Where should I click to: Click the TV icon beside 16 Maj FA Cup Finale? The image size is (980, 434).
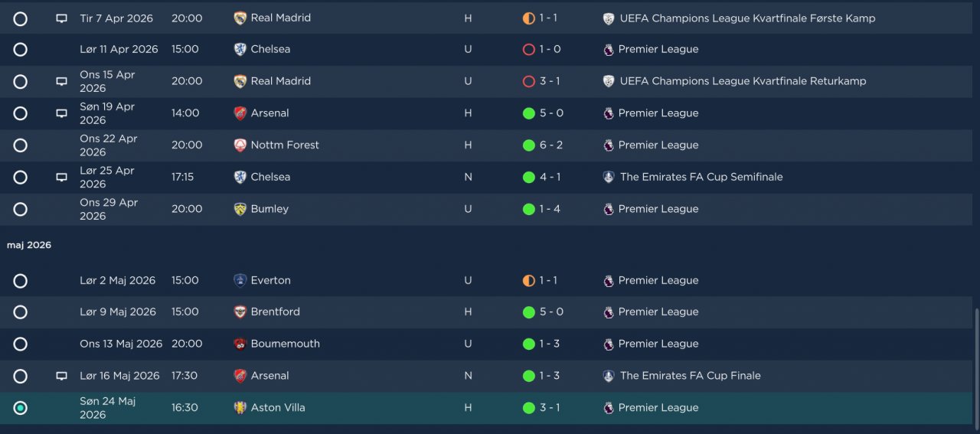[x=61, y=376]
